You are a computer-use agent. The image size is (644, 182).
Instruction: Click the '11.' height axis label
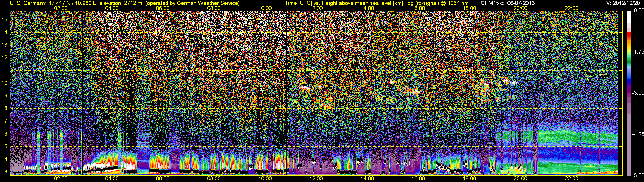[5, 71]
